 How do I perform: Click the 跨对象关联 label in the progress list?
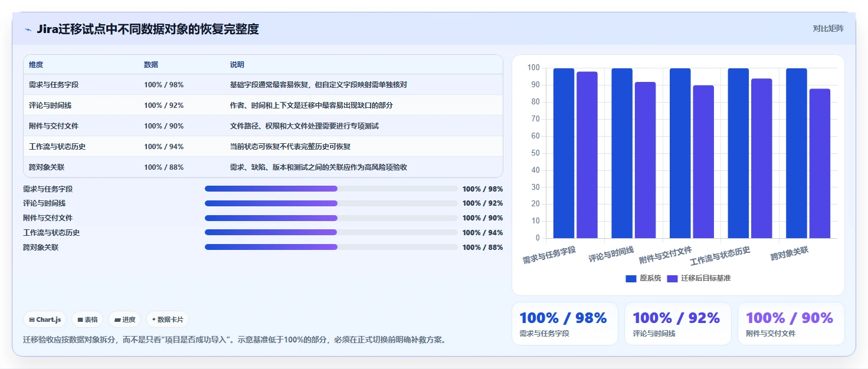[x=41, y=248]
